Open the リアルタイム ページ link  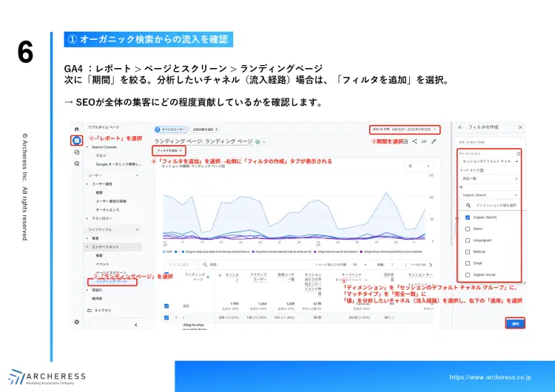[x=104, y=127]
